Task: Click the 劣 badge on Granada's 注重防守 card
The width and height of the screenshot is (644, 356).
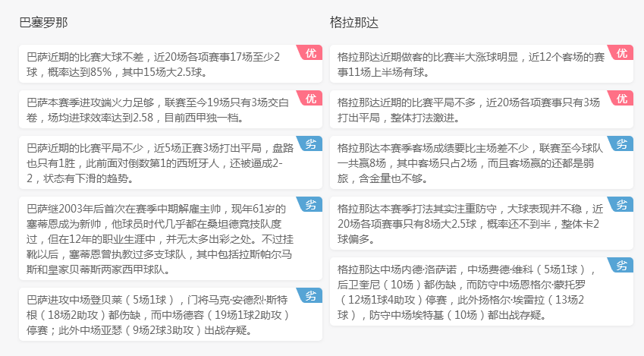Action: [x=621, y=205]
